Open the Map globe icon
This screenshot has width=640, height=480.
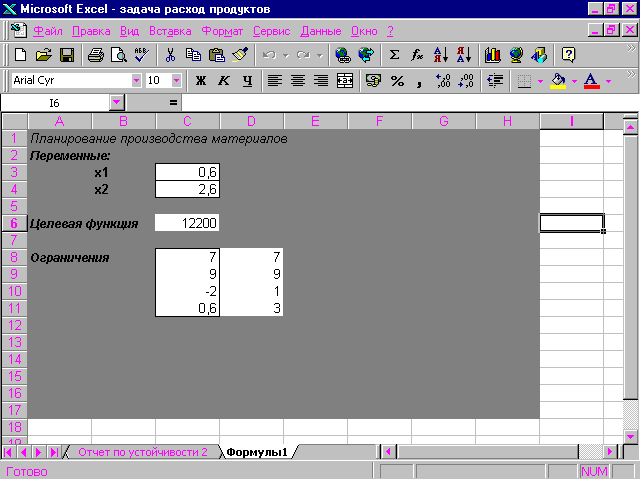point(516,55)
